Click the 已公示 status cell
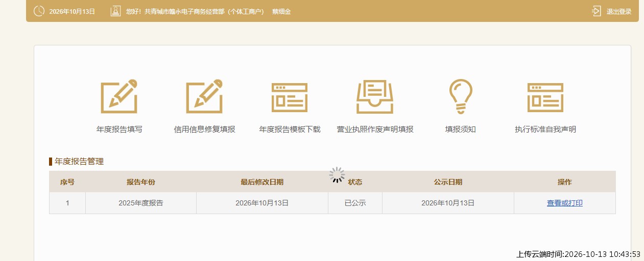Viewport: 644px width, 261px height. tap(355, 203)
